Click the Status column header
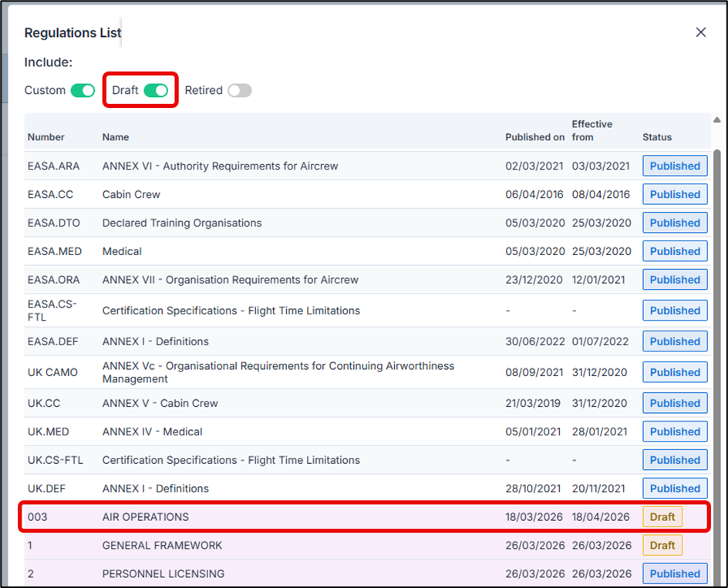 point(657,137)
